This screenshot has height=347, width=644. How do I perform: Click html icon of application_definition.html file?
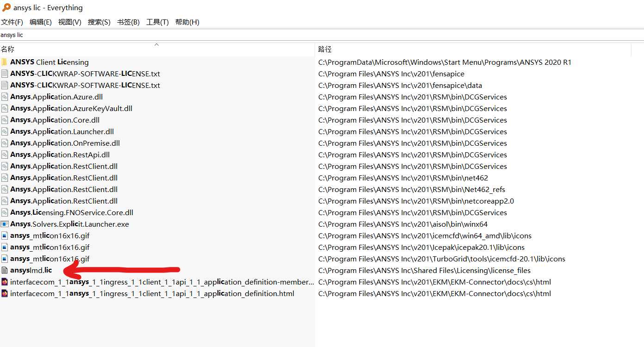point(5,293)
